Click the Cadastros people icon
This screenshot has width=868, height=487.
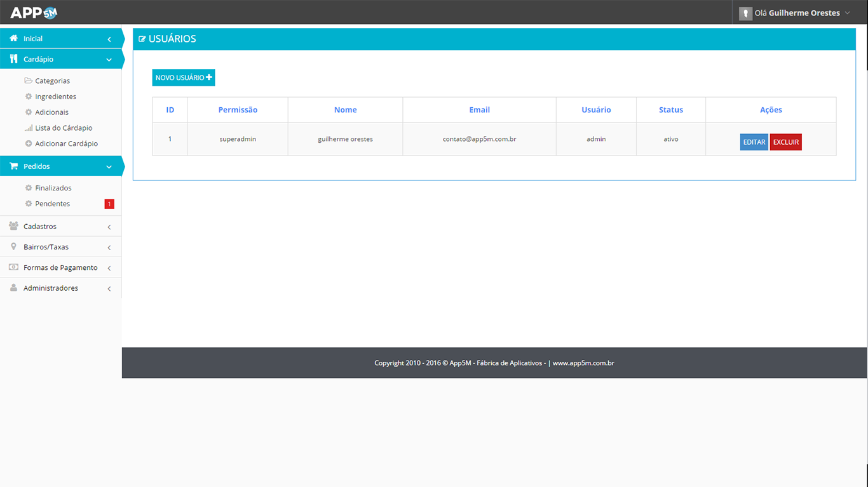13,226
